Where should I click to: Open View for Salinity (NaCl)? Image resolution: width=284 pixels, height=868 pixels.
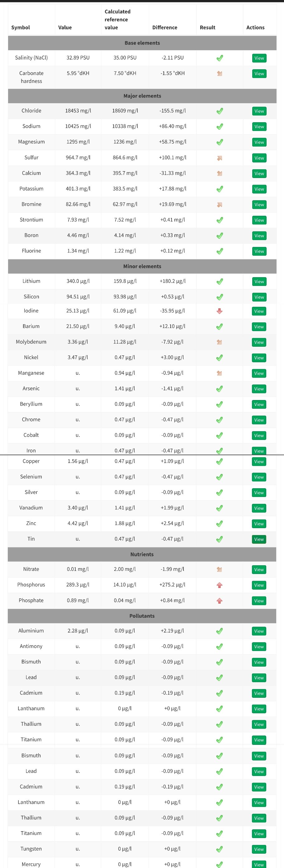click(x=259, y=58)
